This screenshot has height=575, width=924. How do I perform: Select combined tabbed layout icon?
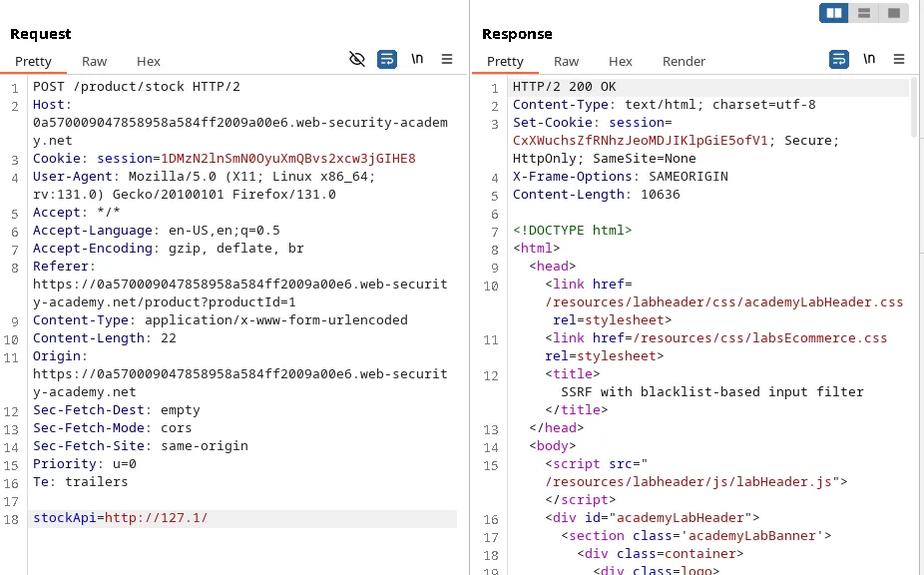click(x=894, y=13)
